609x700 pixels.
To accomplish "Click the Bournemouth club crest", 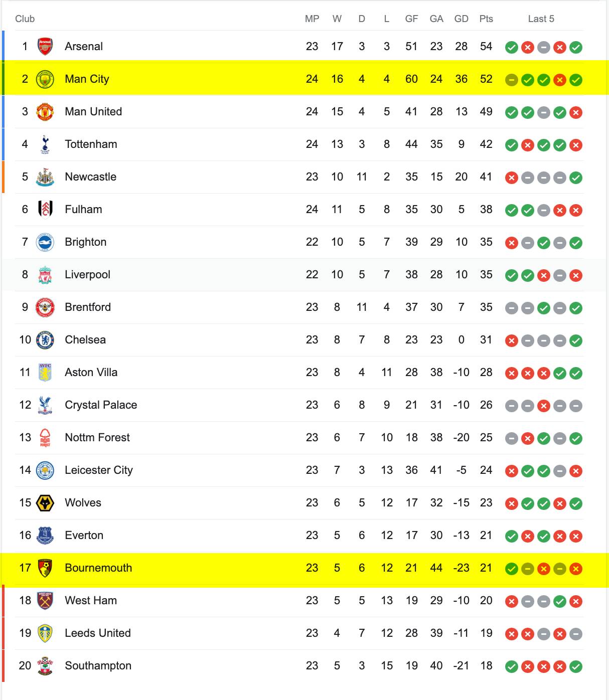I will [45, 568].
